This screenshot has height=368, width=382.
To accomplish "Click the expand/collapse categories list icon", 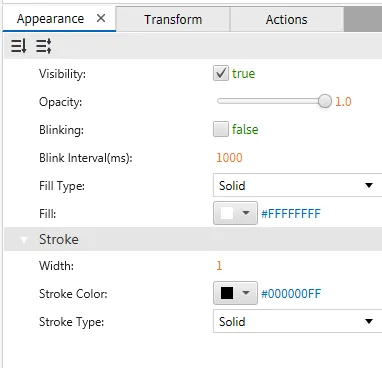I will (x=44, y=46).
